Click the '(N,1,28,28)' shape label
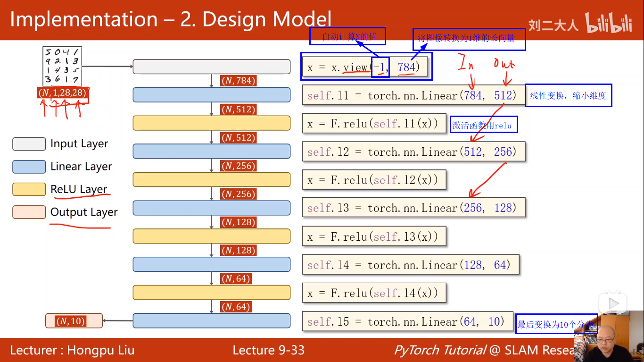Viewport: 644px width, 362px height. click(x=63, y=93)
